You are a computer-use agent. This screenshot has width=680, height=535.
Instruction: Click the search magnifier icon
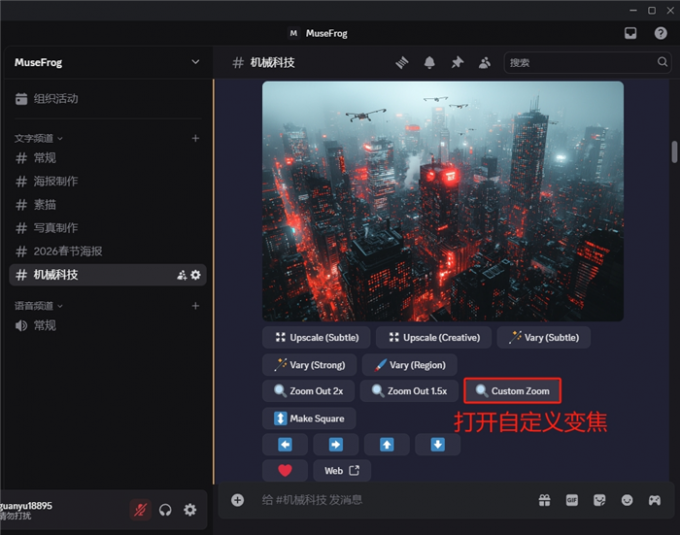tap(662, 62)
